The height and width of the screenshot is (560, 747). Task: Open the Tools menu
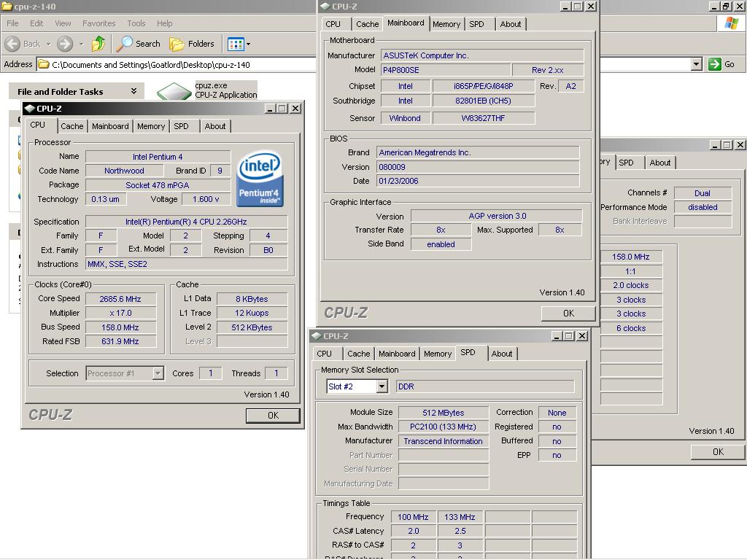[x=136, y=23]
